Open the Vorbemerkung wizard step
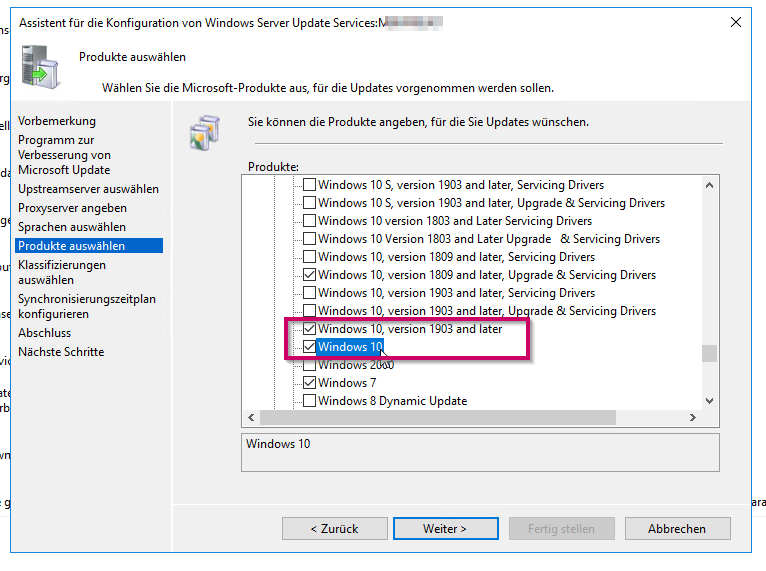This screenshot has width=766, height=571. [57, 121]
